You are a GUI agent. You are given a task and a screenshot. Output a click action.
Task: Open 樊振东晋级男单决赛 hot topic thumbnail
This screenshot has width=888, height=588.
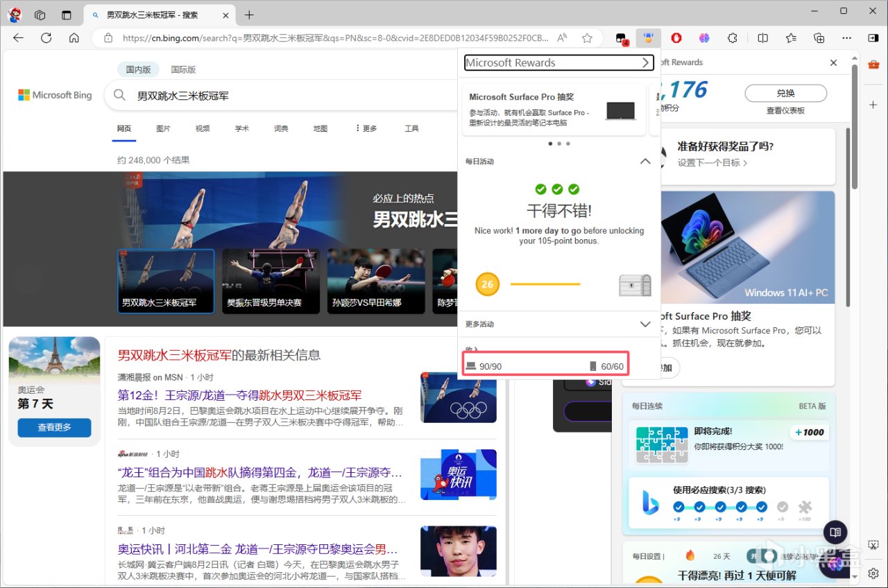coord(271,282)
